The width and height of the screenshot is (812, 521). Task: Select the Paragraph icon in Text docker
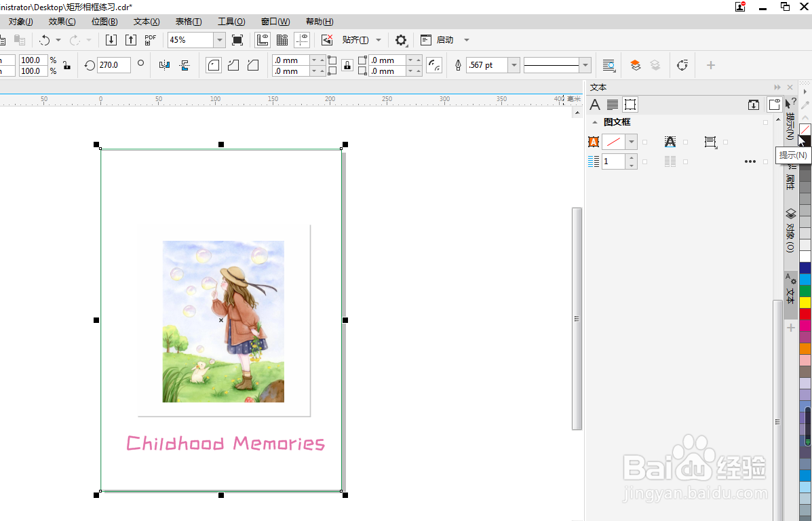(x=612, y=104)
